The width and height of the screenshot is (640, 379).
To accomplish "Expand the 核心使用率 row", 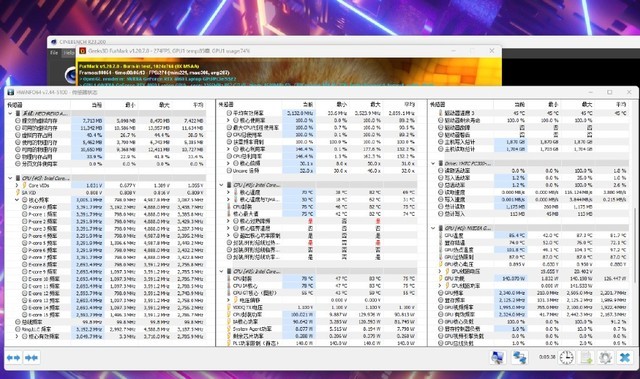I will tap(228, 120).
